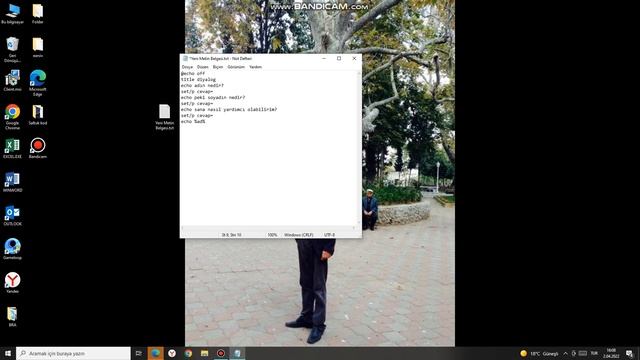The height and width of the screenshot is (360, 640).
Task: Open Chrome from the taskbar
Action: [x=188, y=353]
